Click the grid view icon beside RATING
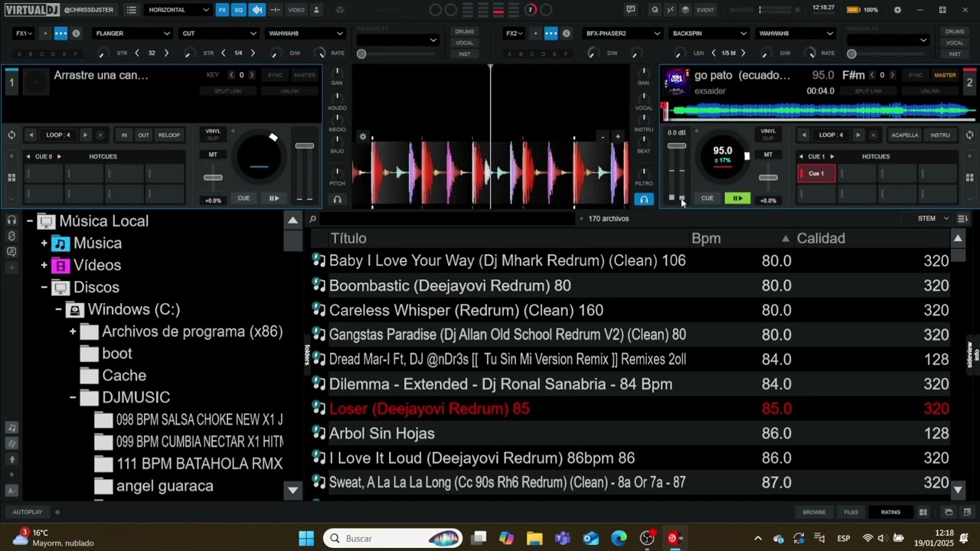The width and height of the screenshot is (980, 551). [923, 512]
